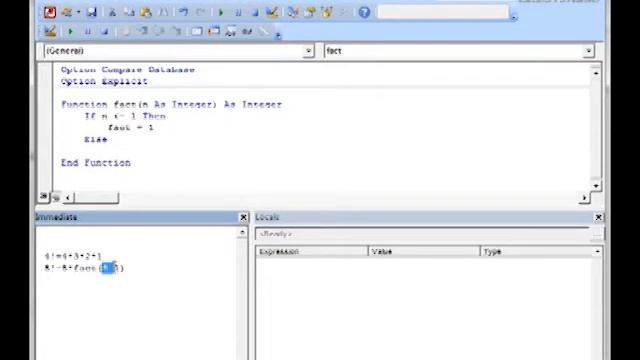
Task: Switch to Procedure View button
Action: click(43, 197)
